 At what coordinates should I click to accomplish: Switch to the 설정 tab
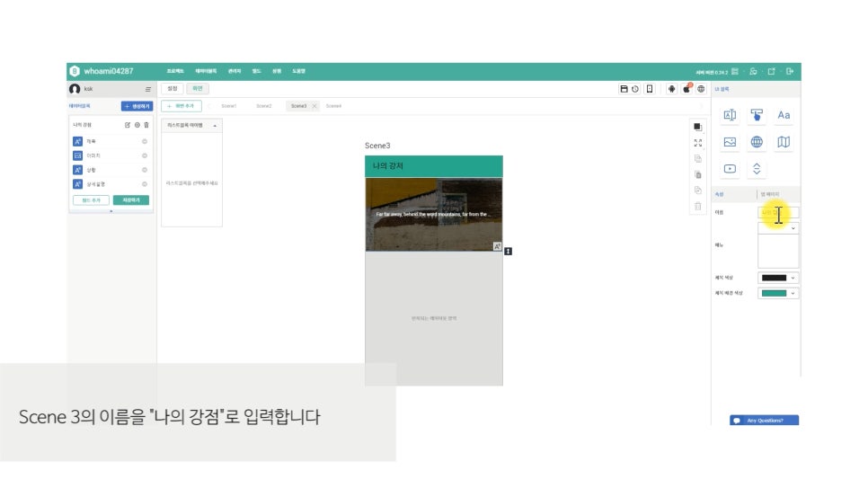tap(173, 89)
